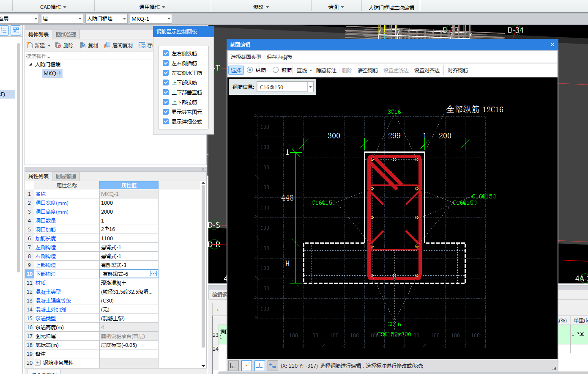Open the 直线 draw mode dropdown arrow
588x374 pixels.
tap(311, 71)
